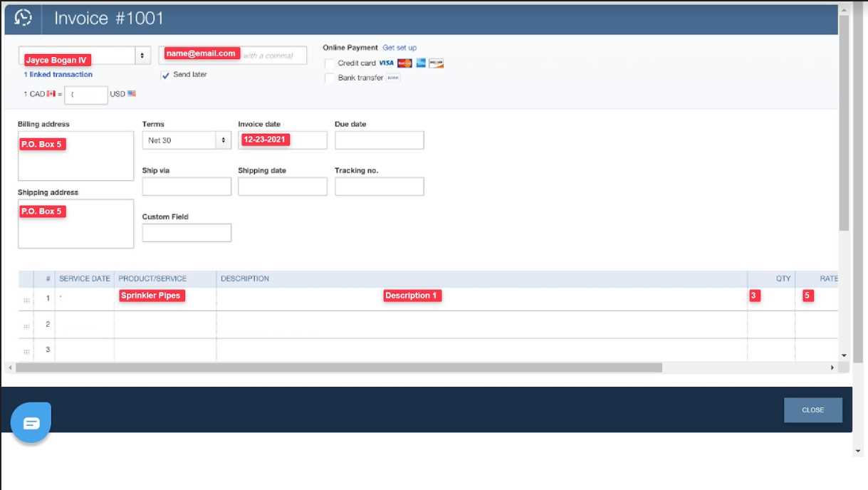Open the blue chat bubble widget
The width and height of the screenshot is (868, 490).
(x=31, y=423)
